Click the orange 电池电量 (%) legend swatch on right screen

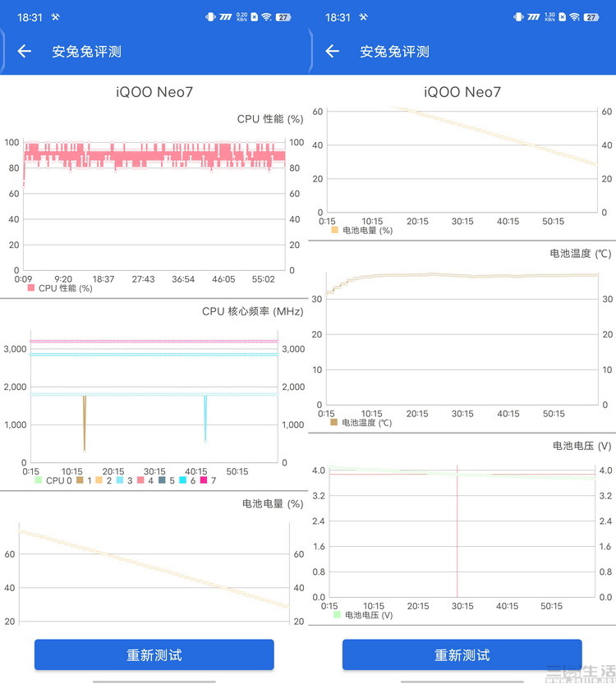click(x=334, y=230)
